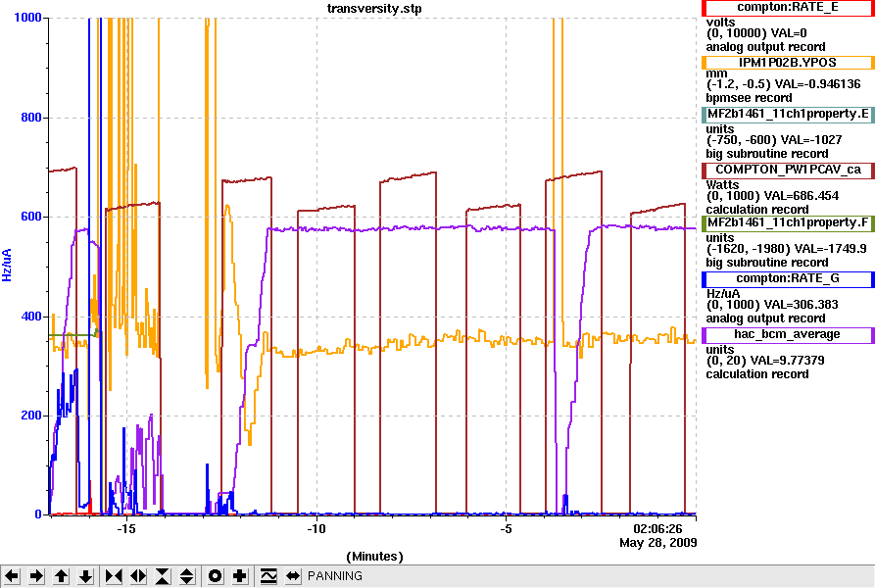Zoom out horizontally with the outward-pointing triangles icon
Image resolution: width=875 pixels, height=588 pixels.
(x=138, y=575)
